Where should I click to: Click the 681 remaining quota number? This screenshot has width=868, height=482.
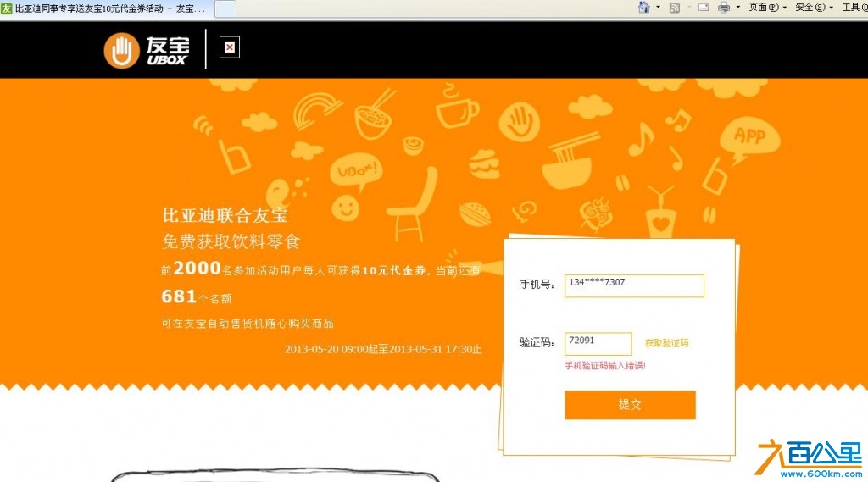(x=179, y=296)
